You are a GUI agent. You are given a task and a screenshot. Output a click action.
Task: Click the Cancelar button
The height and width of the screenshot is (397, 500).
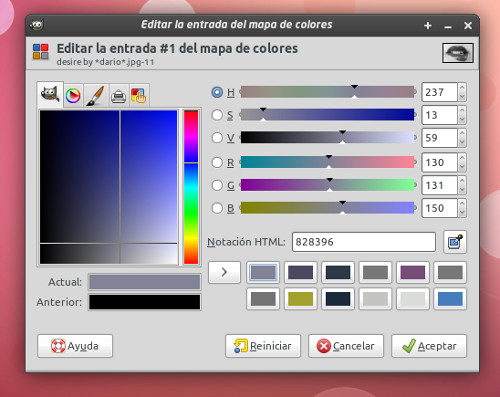[x=346, y=346]
